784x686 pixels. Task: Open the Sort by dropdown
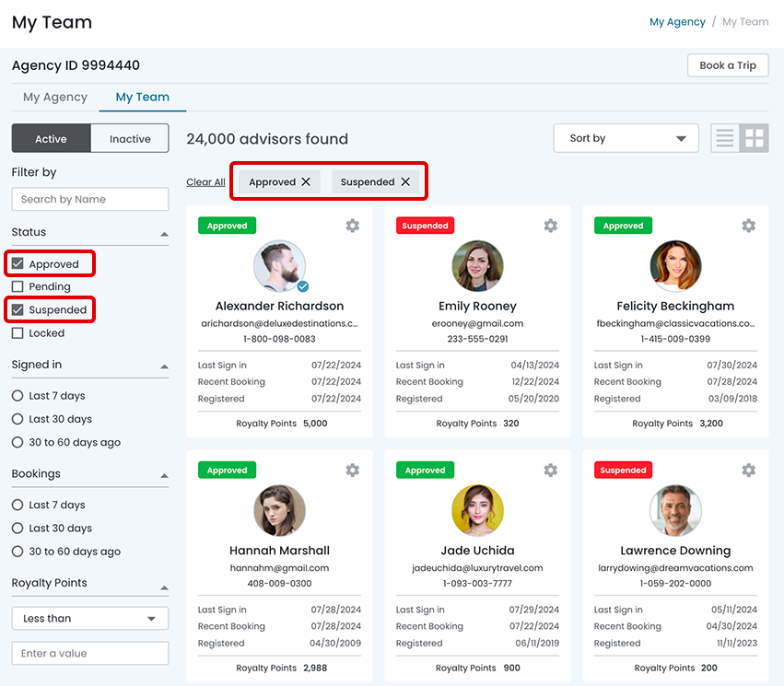tap(626, 138)
